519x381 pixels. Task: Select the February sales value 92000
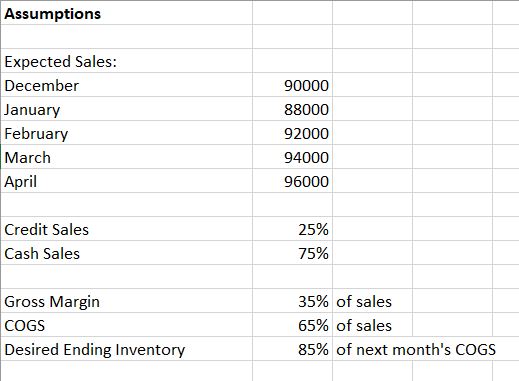(x=292, y=133)
